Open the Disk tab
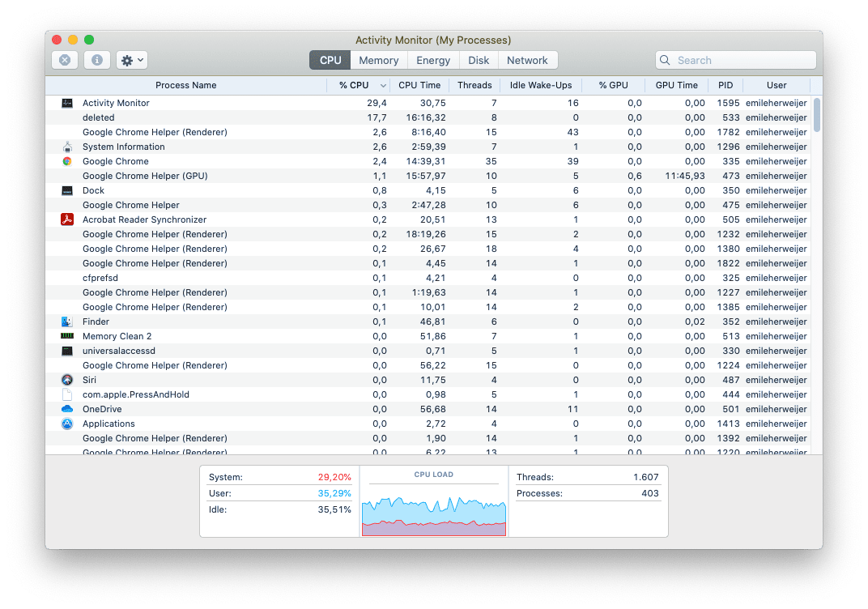The image size is (868, 609). tap(479, 60)
